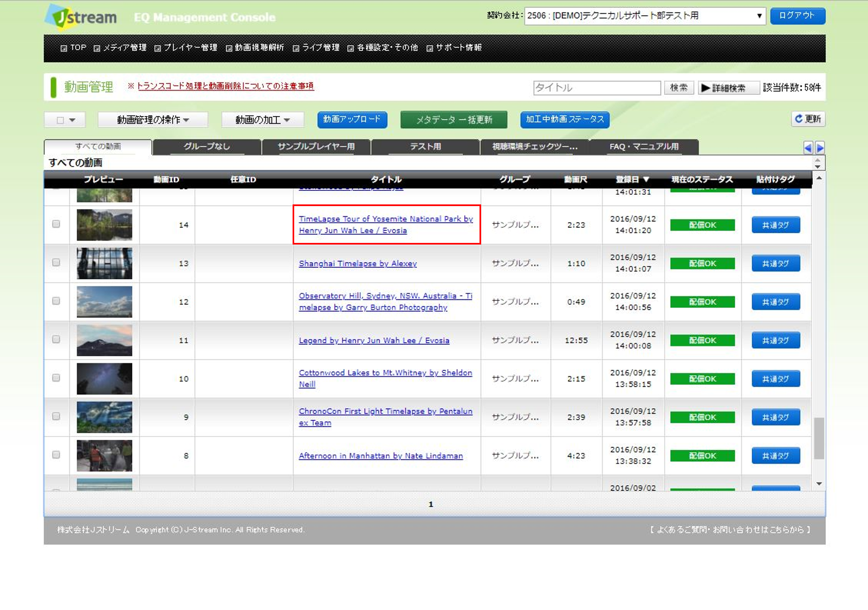This screenshot has height=610, width=868.
Task: Open メディア管理 in the navigation bar
Action: [x=120, y=48]
